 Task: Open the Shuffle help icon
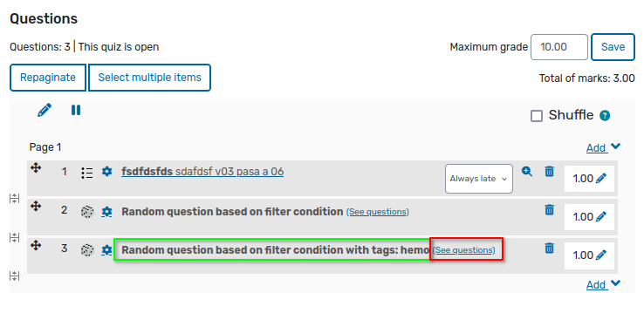click(605, 116)
